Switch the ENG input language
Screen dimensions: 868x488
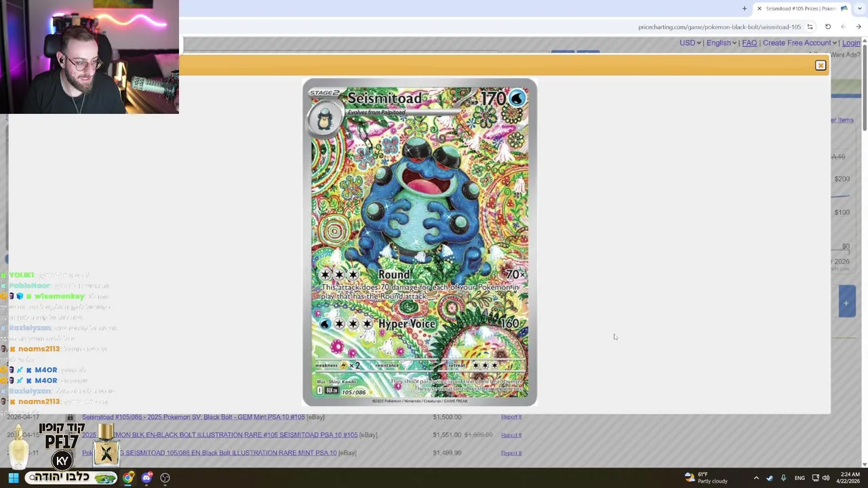(800, 478)
